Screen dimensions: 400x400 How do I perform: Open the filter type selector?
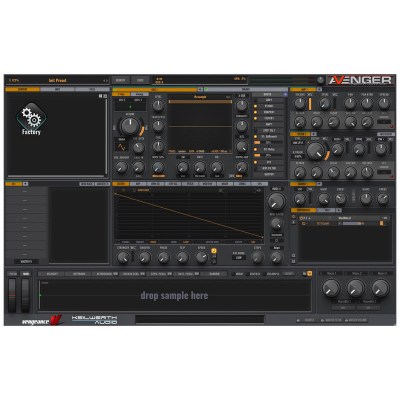coord(298,143)
